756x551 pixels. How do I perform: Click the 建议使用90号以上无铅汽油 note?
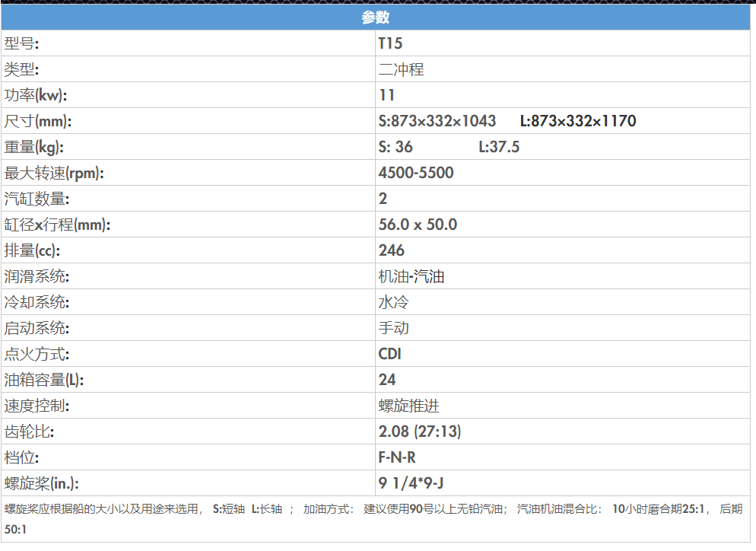[x=434, y=509]
